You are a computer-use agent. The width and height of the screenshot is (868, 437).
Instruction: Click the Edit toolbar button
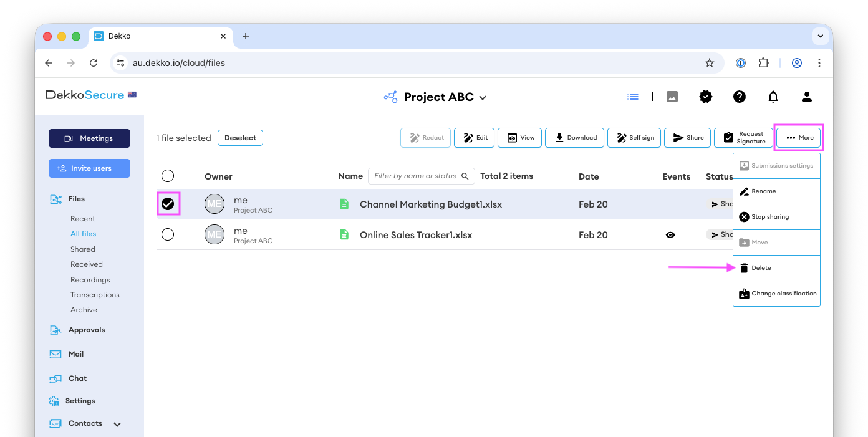[475, 138]
